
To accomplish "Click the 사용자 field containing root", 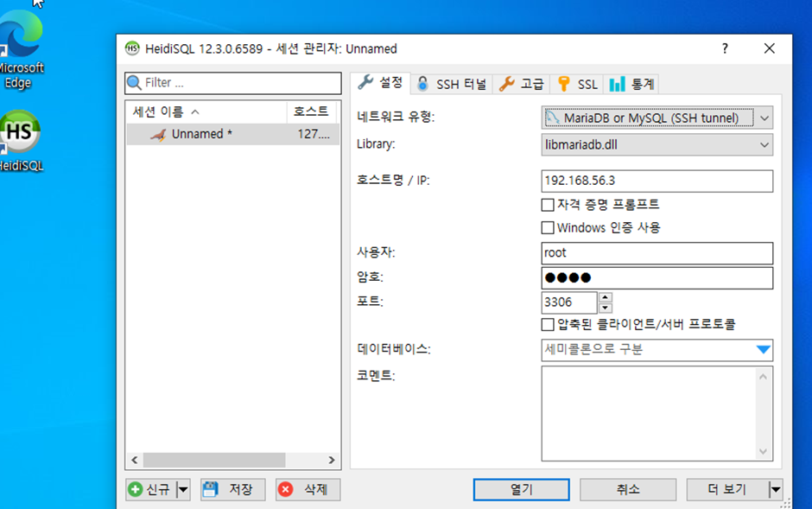I will click(x=657, y=253).
